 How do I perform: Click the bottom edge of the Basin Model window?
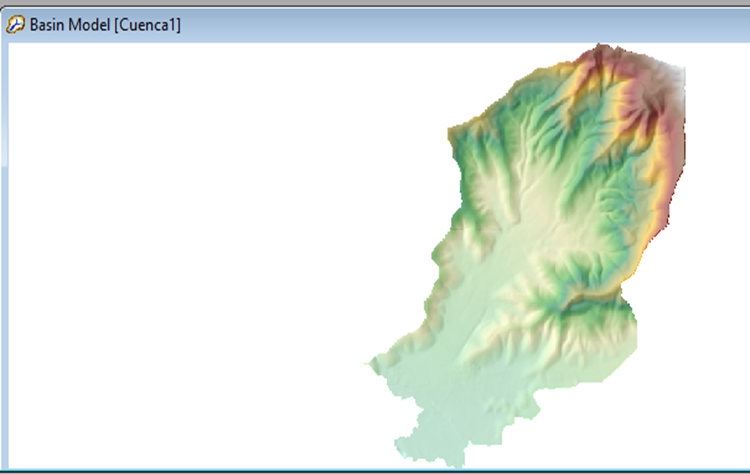pos(375,470)
